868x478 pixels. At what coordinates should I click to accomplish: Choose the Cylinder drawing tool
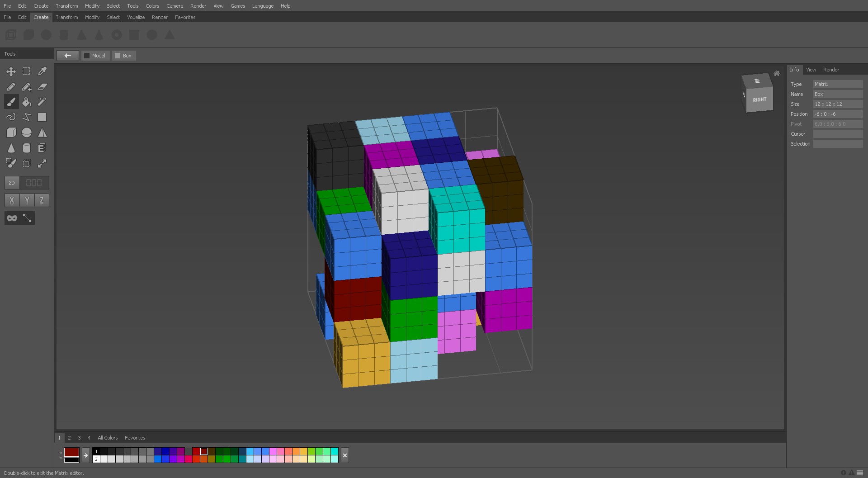coord(27,147)
